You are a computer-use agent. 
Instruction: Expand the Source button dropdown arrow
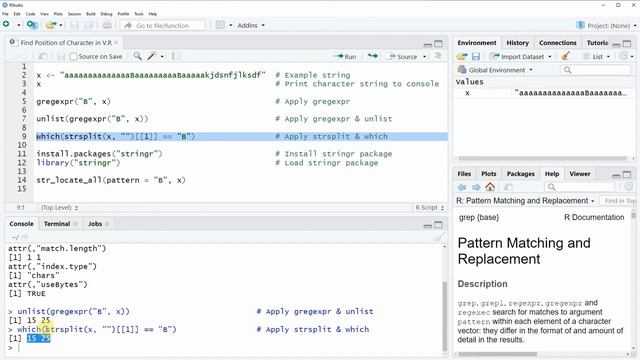pyautogui.click(x=424, y=56)
